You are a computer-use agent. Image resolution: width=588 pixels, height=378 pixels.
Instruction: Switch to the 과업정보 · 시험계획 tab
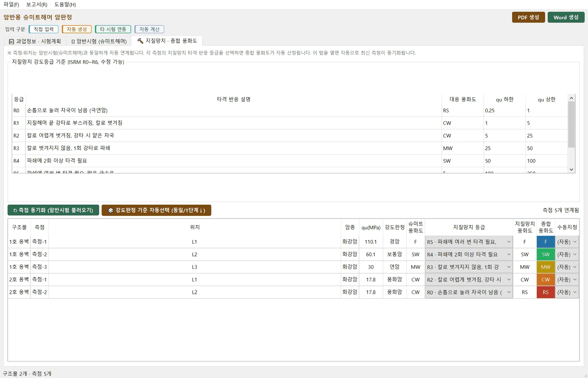coord(35,41)
